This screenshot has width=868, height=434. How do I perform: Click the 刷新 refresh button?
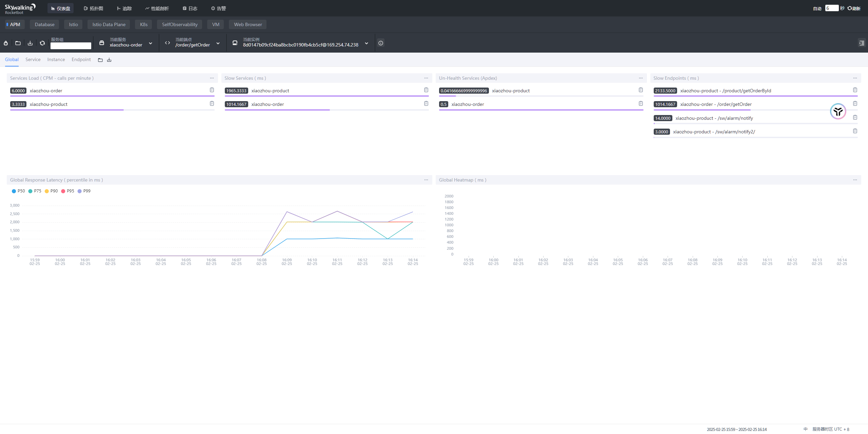click(854, 8)
